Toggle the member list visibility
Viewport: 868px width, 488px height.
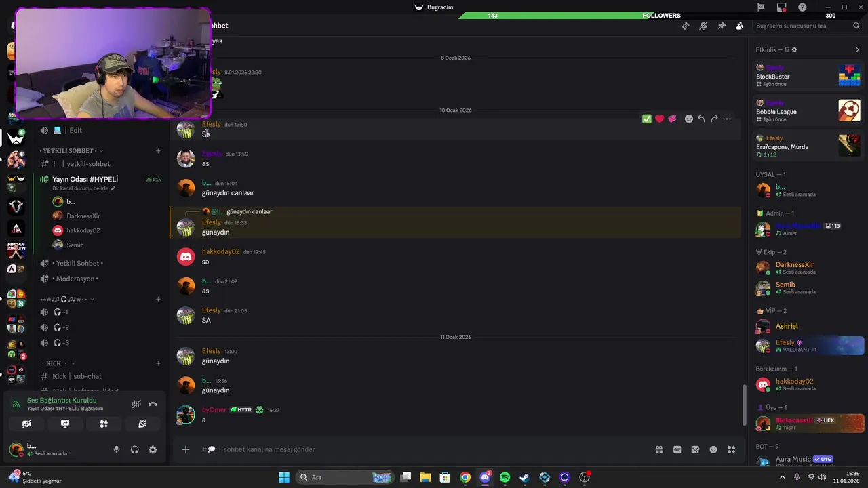point(739,26)
